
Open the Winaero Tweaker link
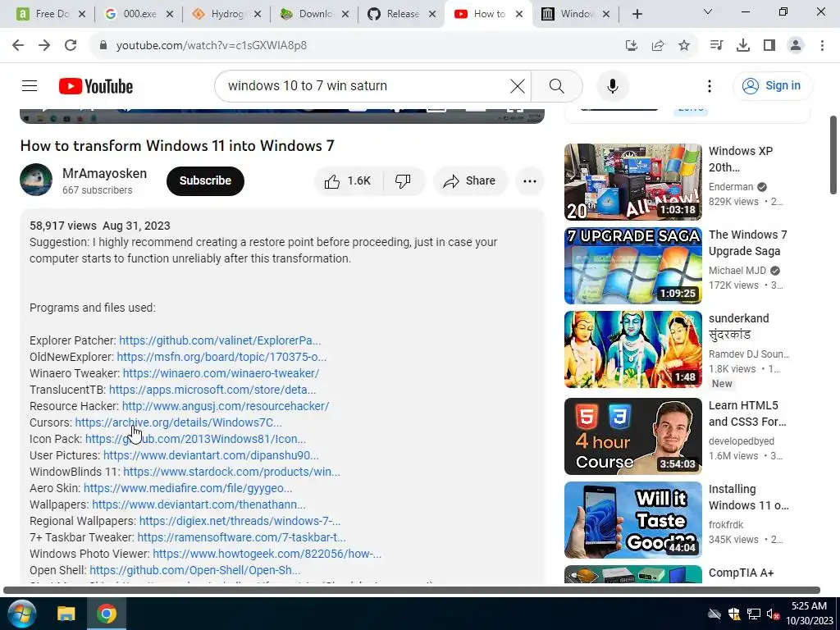221,373
